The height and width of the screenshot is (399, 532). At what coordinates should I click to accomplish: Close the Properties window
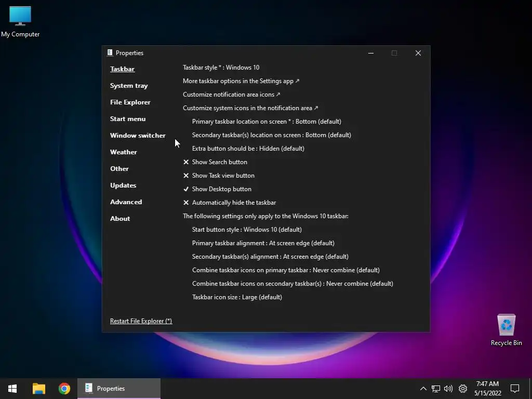[418, 53]
